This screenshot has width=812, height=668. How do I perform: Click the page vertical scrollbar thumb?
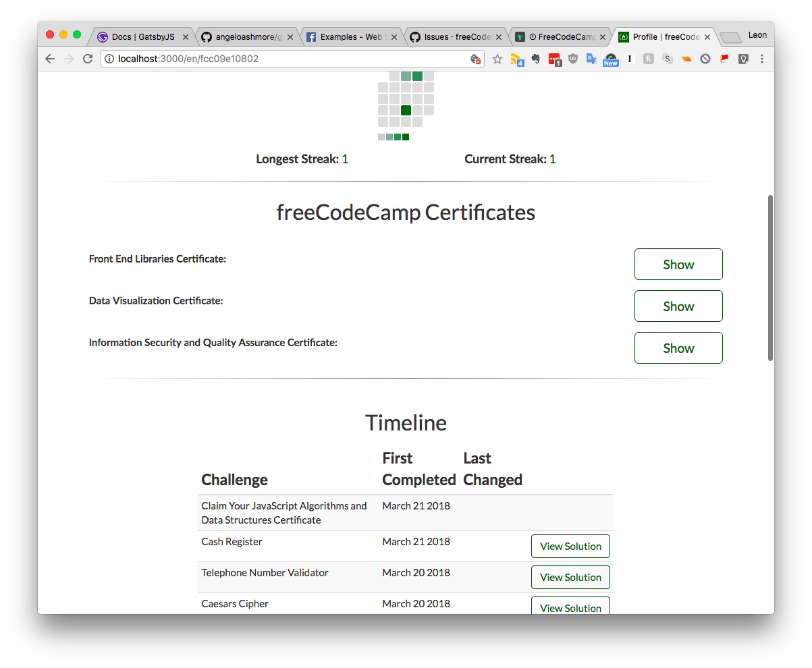point(771,278)
